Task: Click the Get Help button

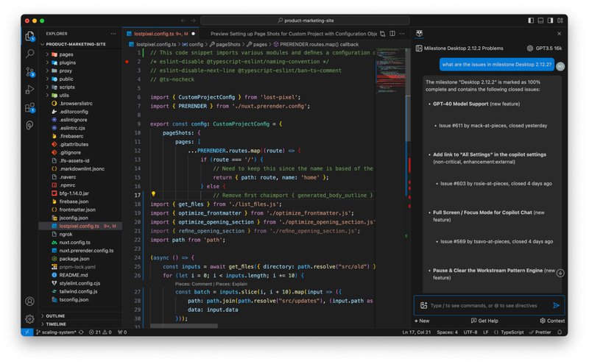Action: click(484, 321)
